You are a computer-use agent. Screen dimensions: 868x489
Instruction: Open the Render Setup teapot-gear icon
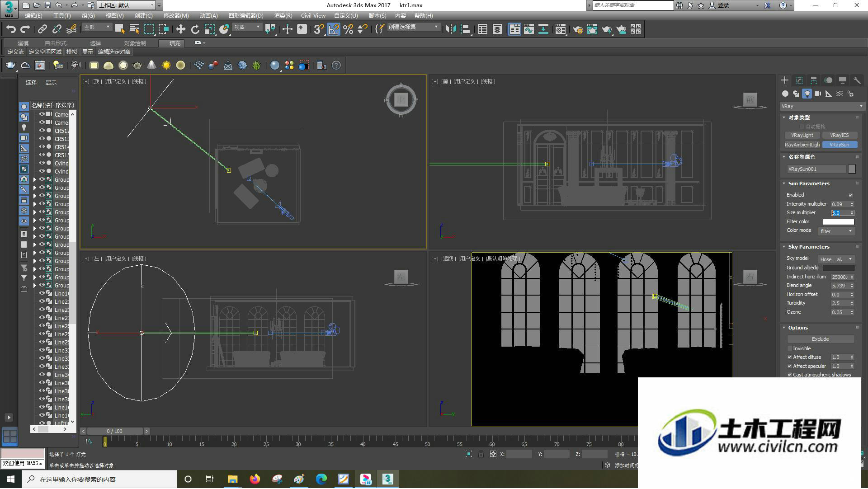click(x=578, y=29)
